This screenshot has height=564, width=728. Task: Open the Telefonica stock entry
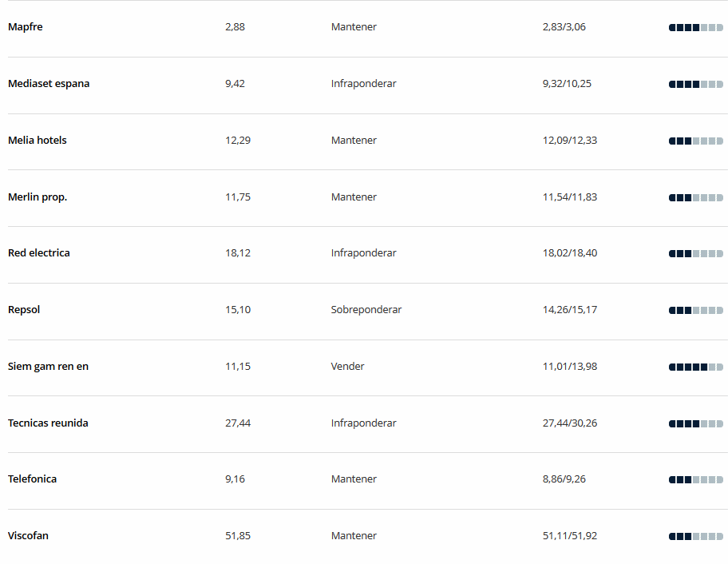click(x=32, y=479)
